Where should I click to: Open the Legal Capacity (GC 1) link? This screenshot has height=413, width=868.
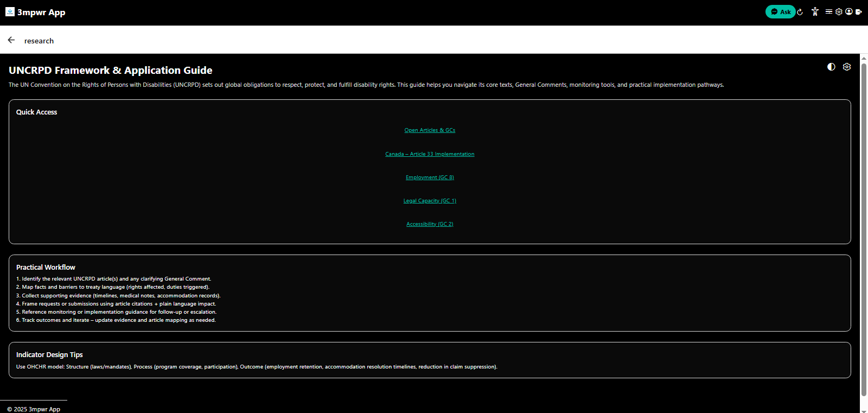tap(430, 201)
